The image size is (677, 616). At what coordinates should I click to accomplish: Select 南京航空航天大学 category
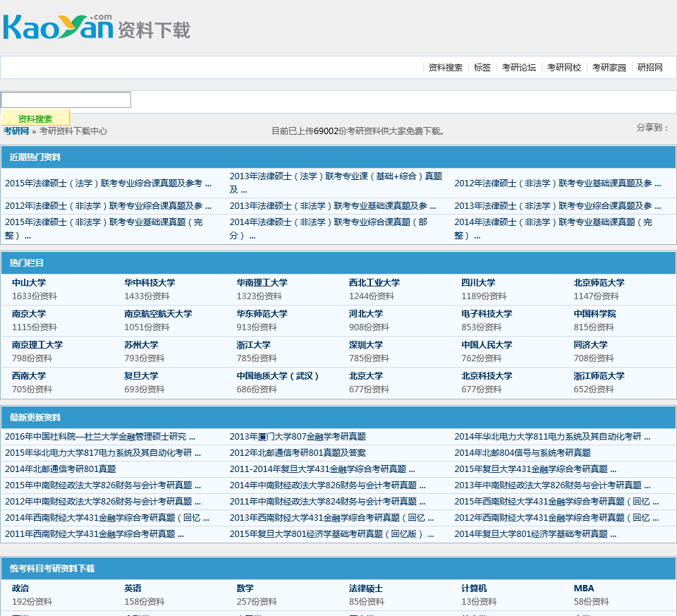coord(158,313)
